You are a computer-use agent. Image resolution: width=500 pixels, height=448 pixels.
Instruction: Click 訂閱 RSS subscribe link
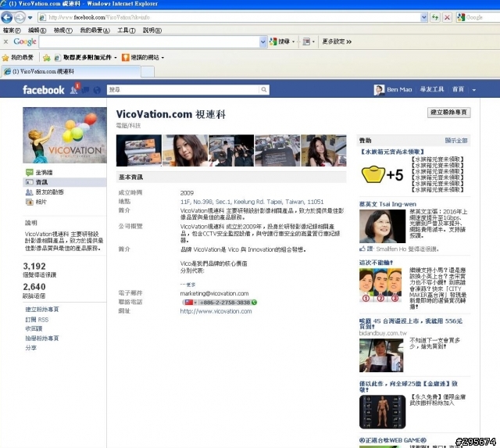coord(37,320)
